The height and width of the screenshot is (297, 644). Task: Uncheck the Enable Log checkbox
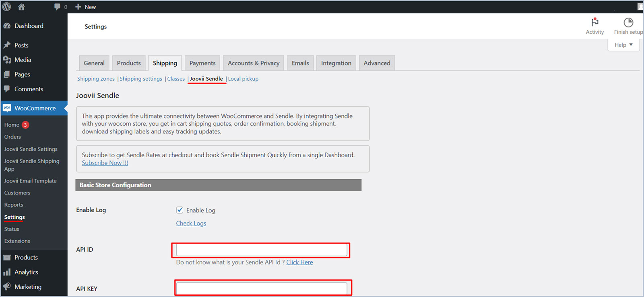180,210
